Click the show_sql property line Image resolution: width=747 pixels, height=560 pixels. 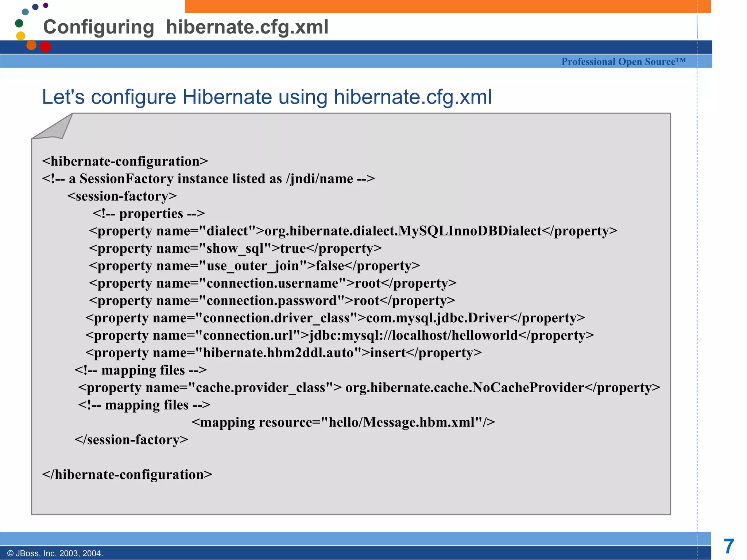tap(235, 249)
